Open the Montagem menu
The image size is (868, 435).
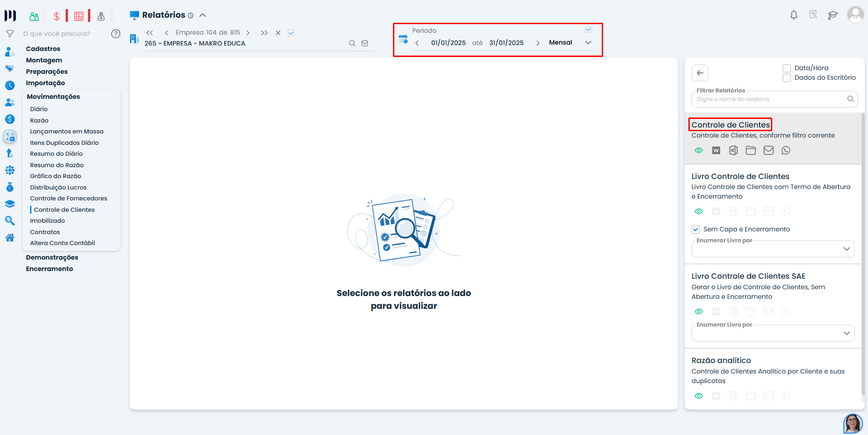(44, 60)
